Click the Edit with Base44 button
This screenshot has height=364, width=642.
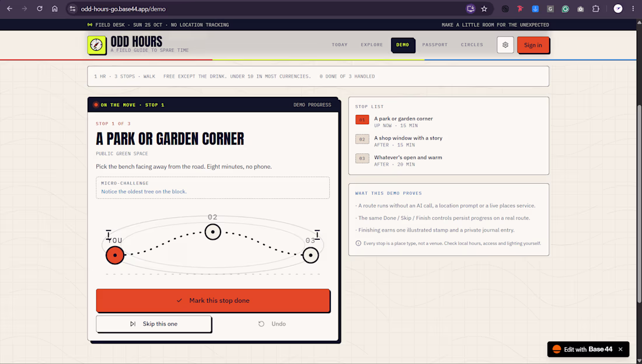[x=583, y=349]
